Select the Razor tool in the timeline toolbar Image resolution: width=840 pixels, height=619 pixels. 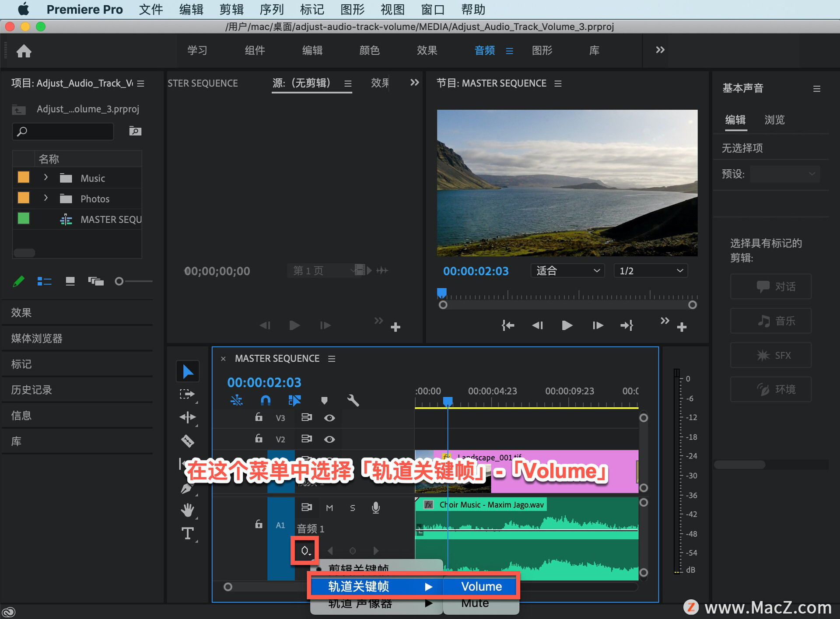point(188,441)
